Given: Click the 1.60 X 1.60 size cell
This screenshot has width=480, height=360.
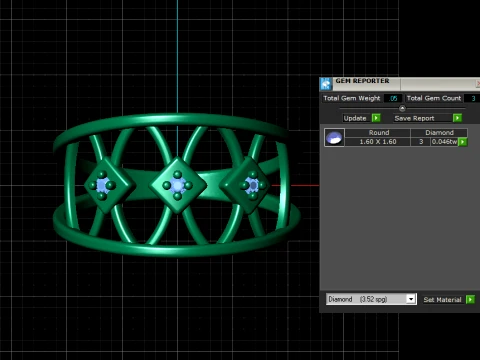Looking at the screenshot, I should (x=378, y=142).
